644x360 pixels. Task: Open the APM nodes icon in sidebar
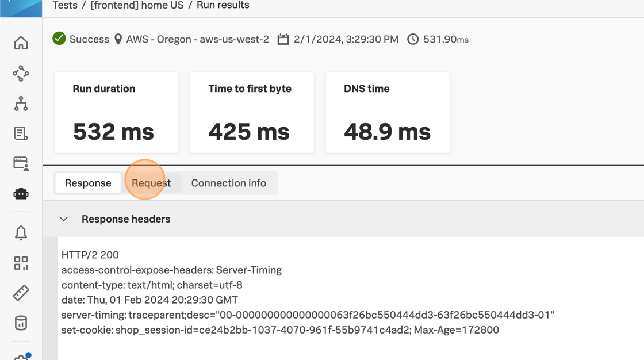[21, 73]
